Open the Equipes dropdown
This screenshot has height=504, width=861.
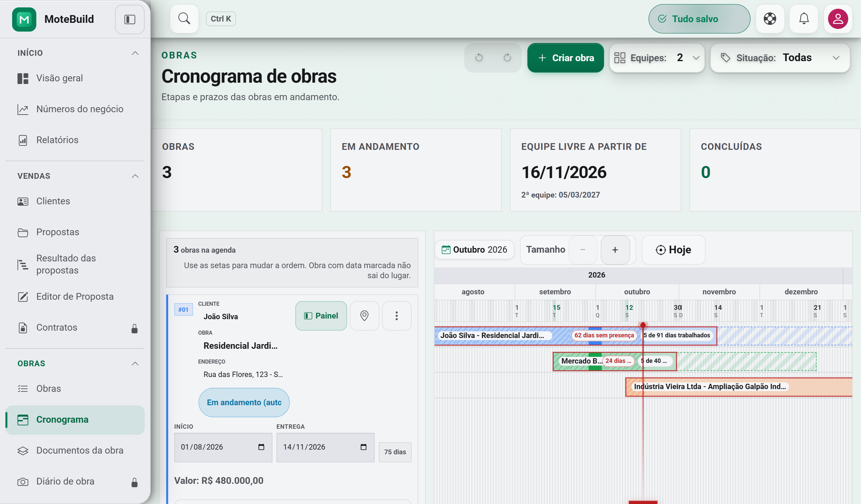pyautogui.click(x=657, y=58)
